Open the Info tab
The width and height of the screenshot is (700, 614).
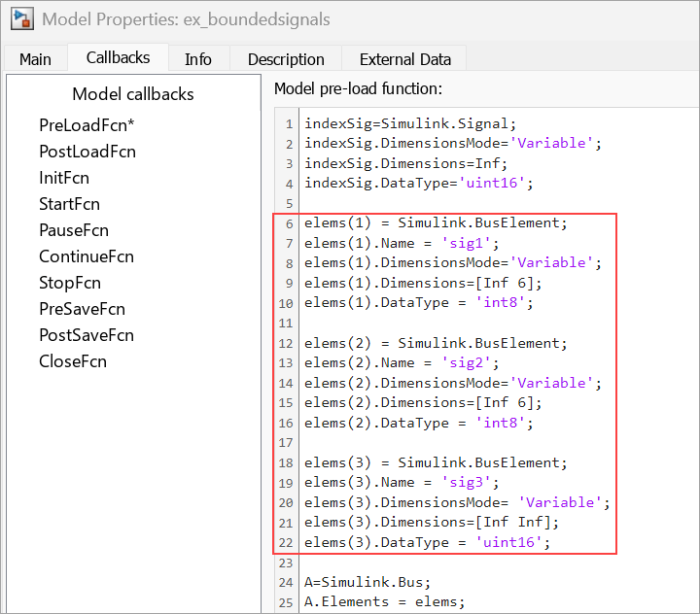(198, 59)
